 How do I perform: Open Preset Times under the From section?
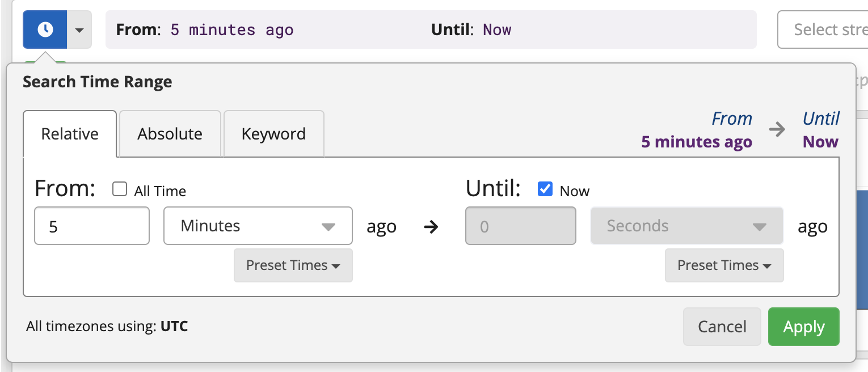(293, 265)
